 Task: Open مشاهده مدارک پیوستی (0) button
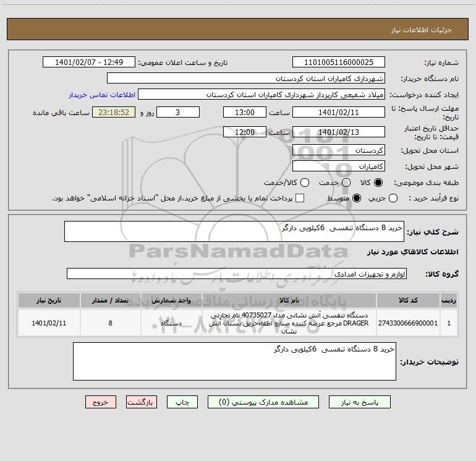click(x=263, y=402)
